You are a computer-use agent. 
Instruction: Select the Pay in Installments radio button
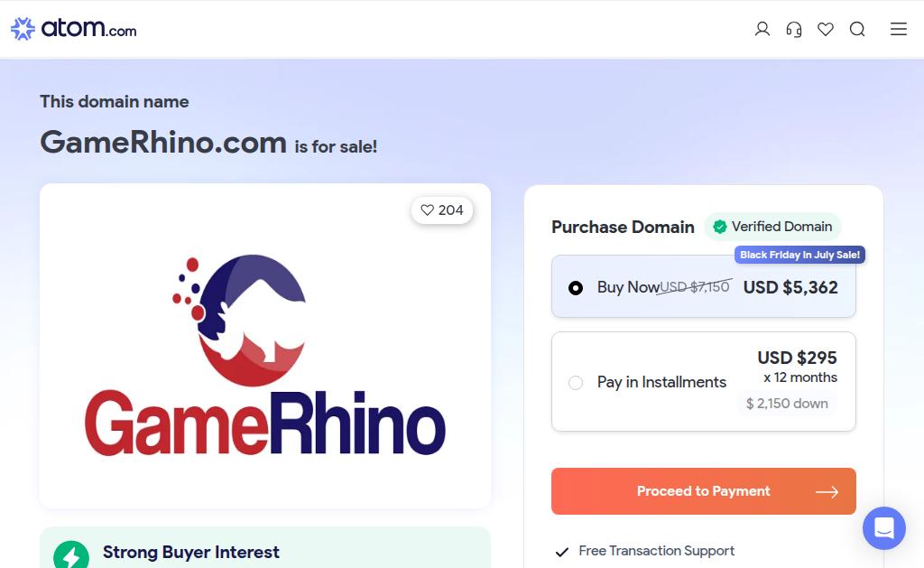point(576,383)
